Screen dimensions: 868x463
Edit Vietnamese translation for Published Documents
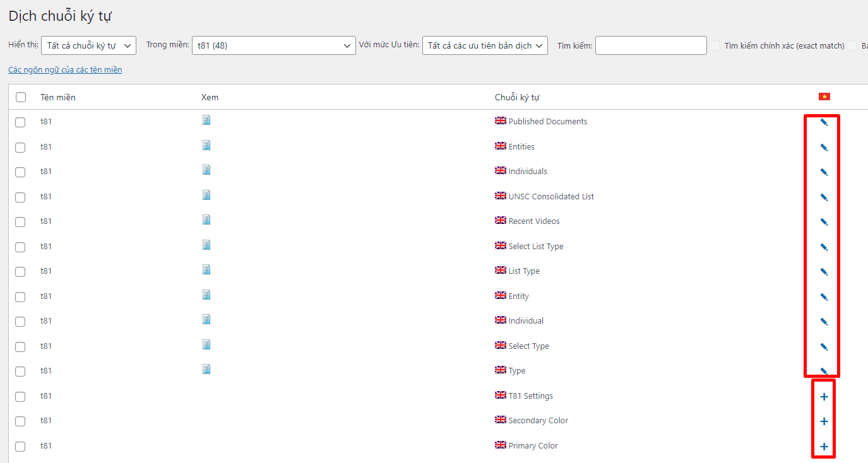point(824,122)
